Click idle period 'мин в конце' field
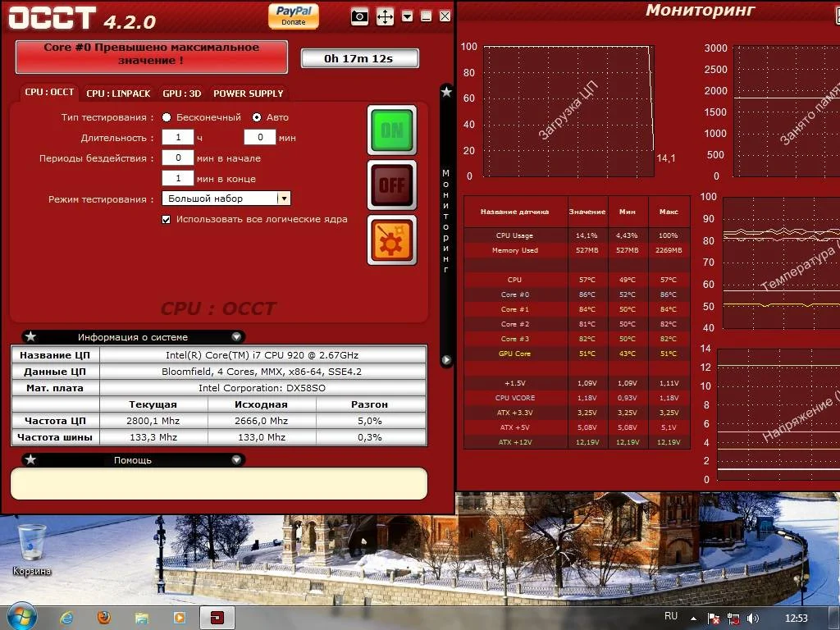Viewport: 840px width, 630px height. pyautogui.click(x=178, y=178)
